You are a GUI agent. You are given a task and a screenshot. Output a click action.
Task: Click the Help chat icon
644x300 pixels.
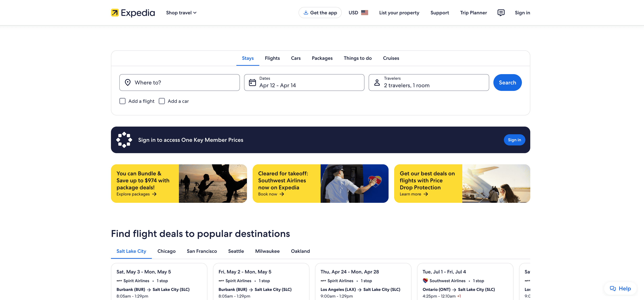[613, 288]
